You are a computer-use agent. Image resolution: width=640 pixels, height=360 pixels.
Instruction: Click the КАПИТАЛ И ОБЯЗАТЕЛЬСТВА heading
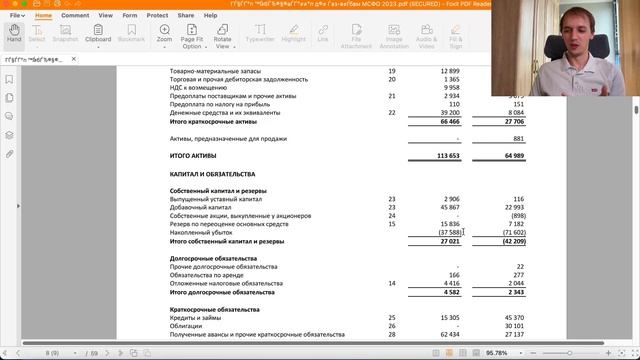(212, 174)
